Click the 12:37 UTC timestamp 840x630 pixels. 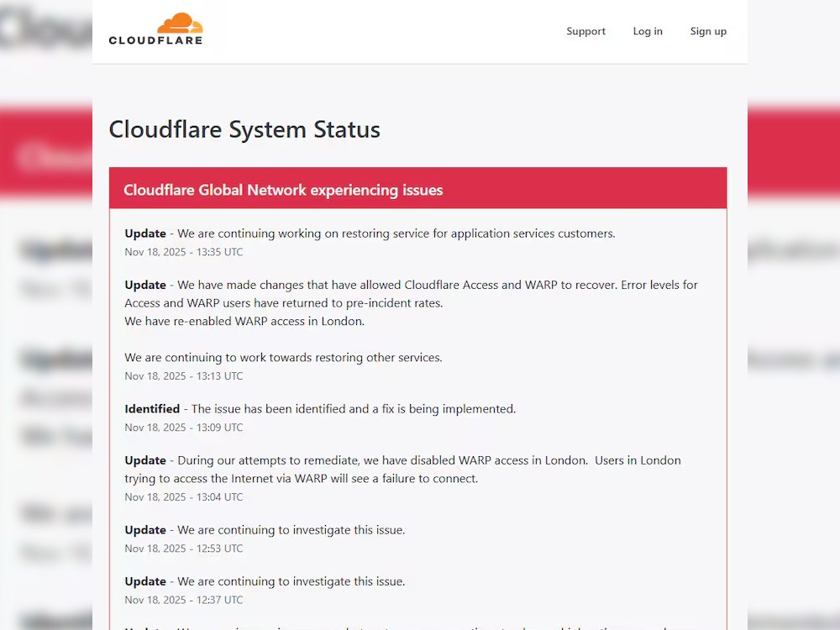pos(183,600)
